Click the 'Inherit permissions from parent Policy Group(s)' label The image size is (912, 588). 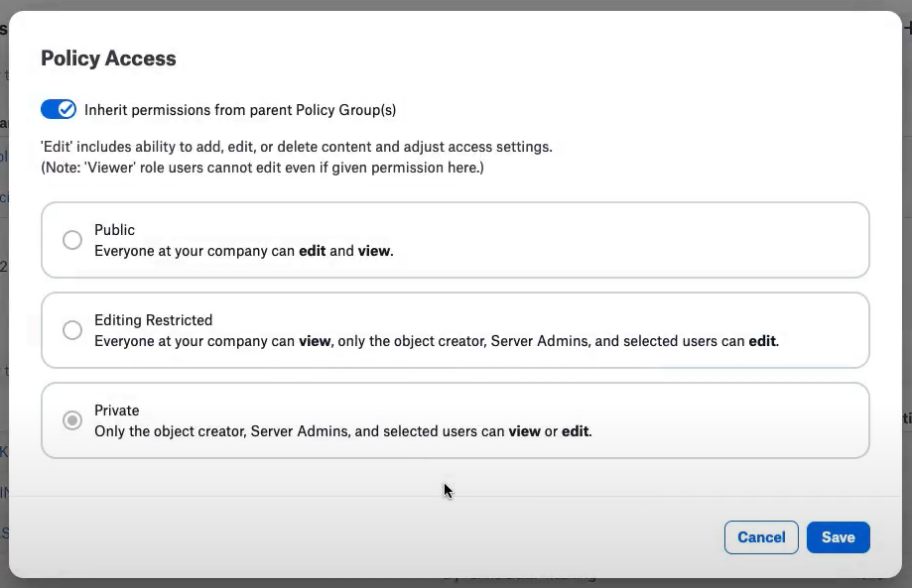pos(240,110)
